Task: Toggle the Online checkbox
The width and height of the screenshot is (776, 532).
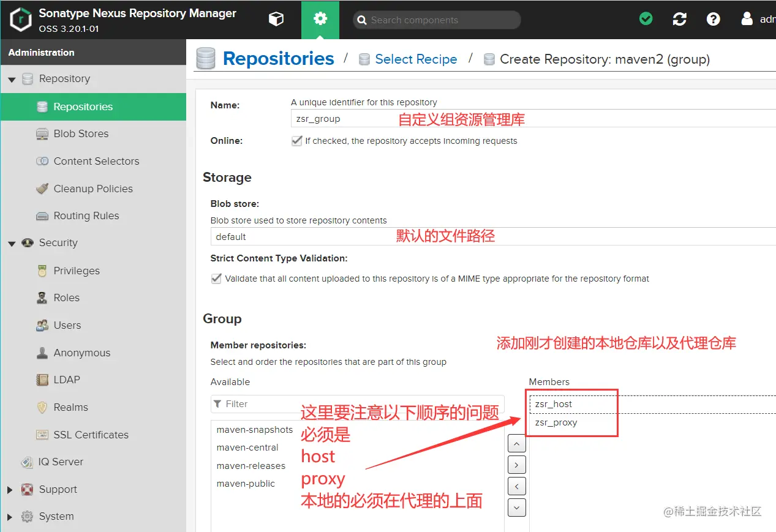Action: (297, 141)
